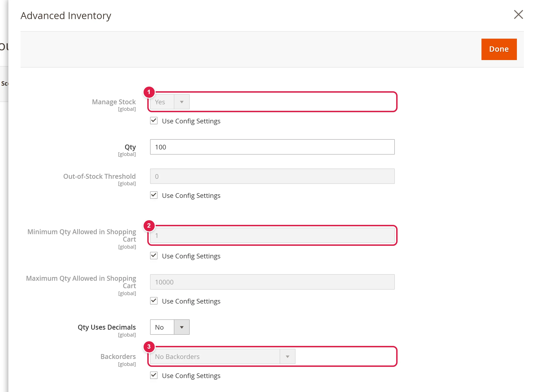The width and height of the screenshot is (536, 392).
Task: Click the orange Done button
Action: (499, 49)
